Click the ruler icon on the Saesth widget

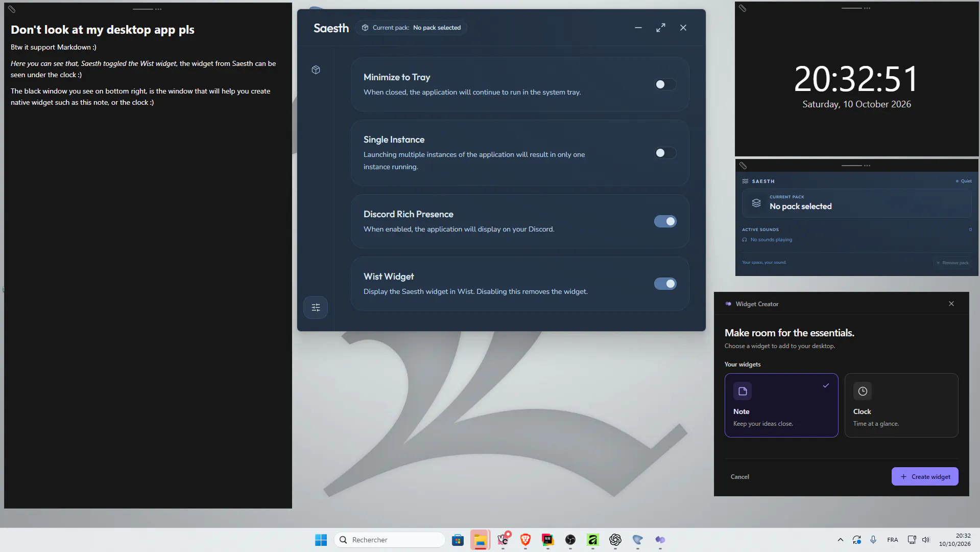tap(743, 166)
